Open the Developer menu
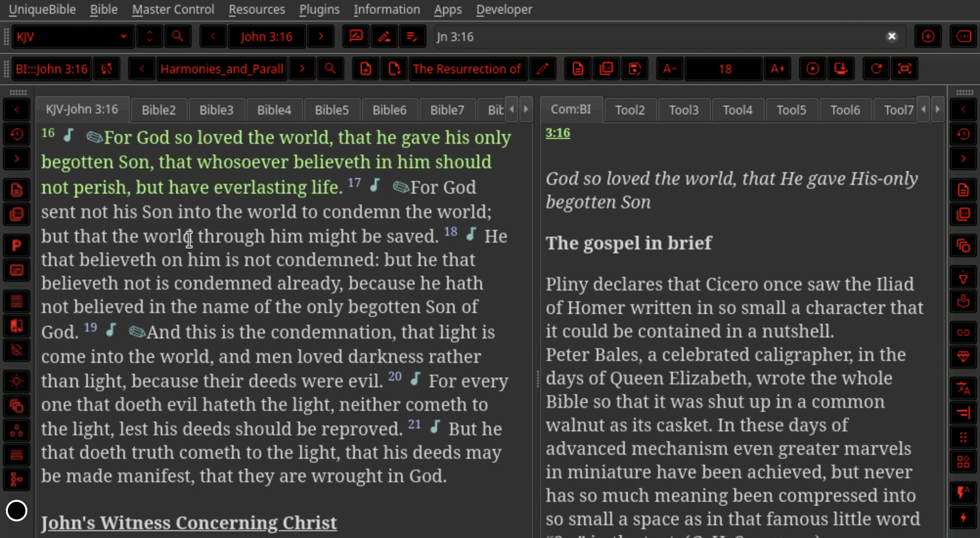 point(504,9)
